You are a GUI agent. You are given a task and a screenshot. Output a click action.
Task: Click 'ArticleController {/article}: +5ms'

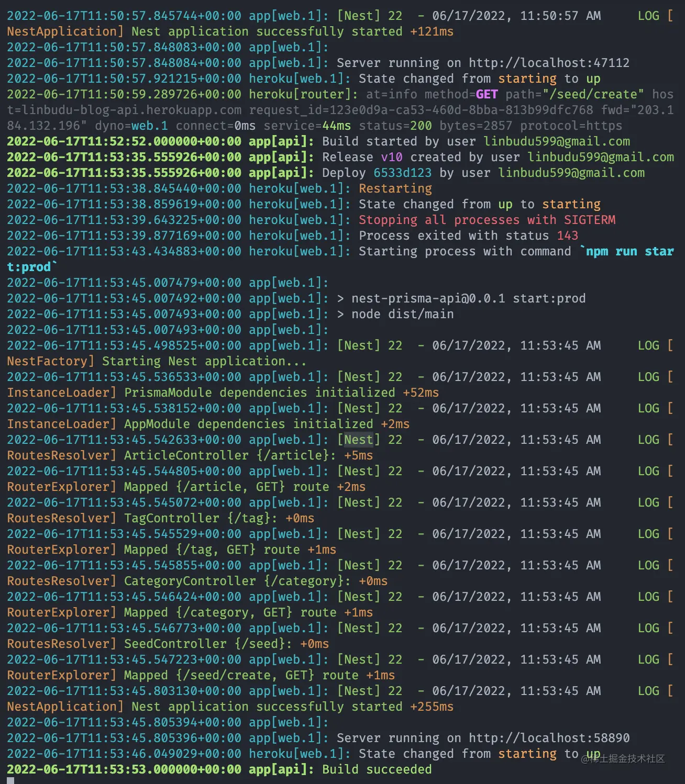pos(249,455)
